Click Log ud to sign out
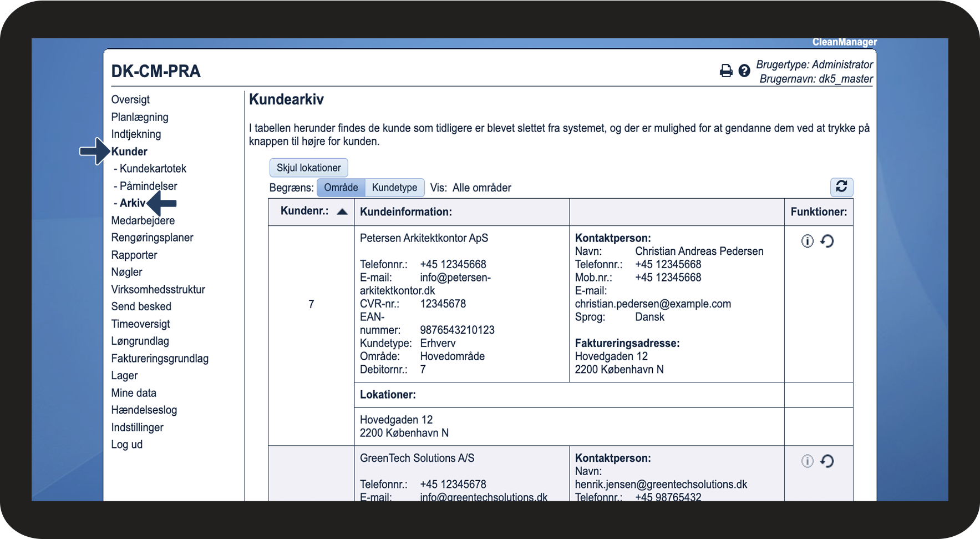Screen dimensions: 980x539 click(x=126, y=445)
